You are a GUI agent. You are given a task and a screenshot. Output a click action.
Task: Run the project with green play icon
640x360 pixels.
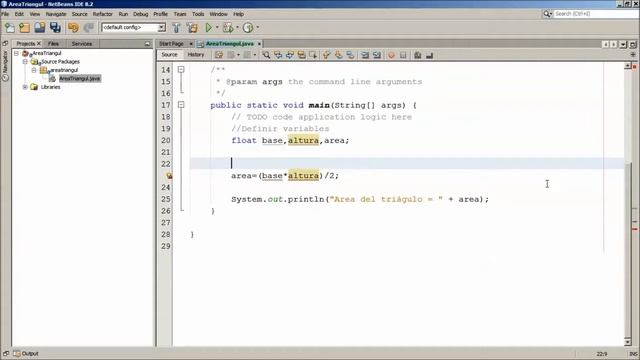point(209,27)
